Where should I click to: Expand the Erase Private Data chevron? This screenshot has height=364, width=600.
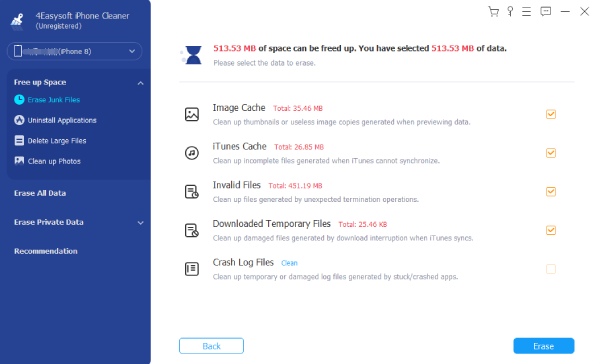[140, 223]
